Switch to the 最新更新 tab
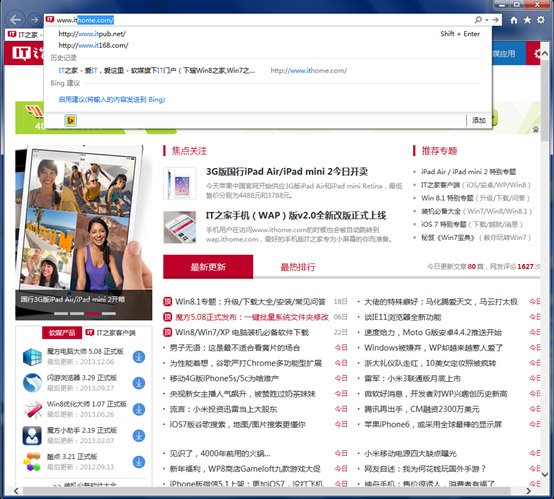Viewport: 554px width, 499px height. coord(208,267)
